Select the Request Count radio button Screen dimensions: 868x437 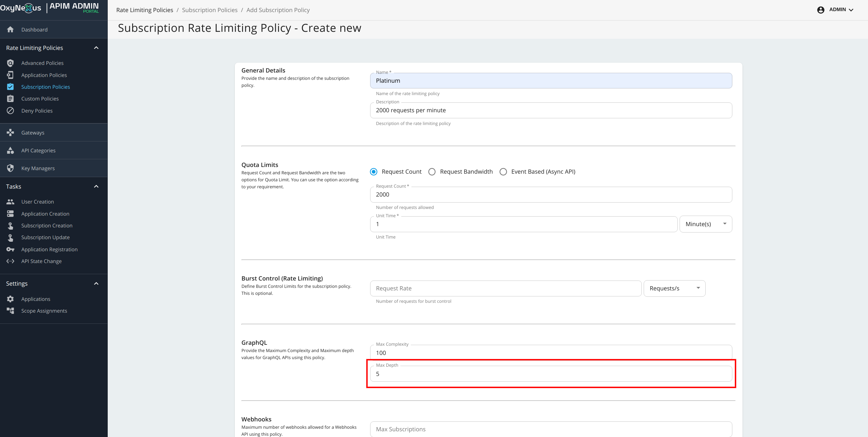click(x=373, y=172)
